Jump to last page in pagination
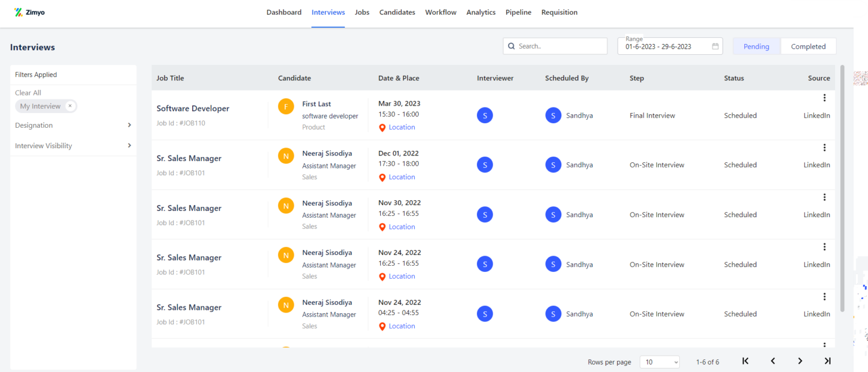868x372 pixels. (x=827, y=361)
